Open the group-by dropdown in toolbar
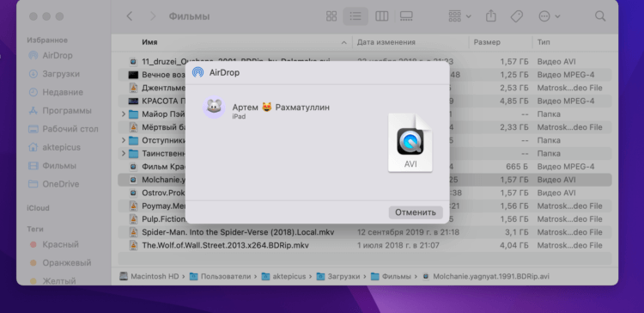 coord(459,16)
